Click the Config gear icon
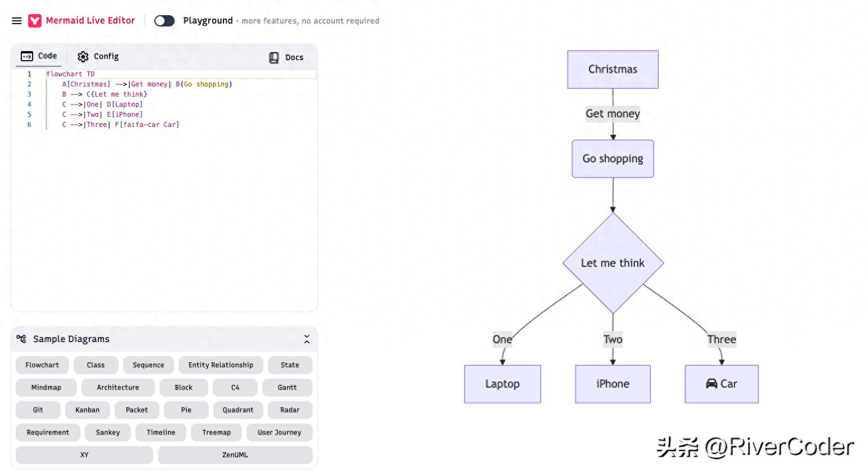 coord(83,57)
